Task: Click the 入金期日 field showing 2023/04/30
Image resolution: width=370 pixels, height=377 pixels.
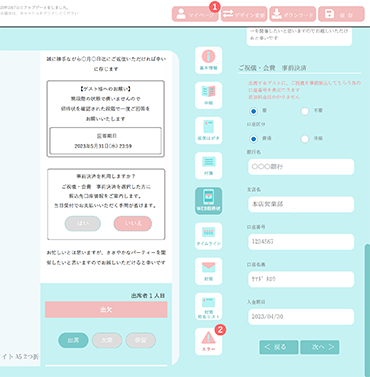Action: click(x=301, y=317)
